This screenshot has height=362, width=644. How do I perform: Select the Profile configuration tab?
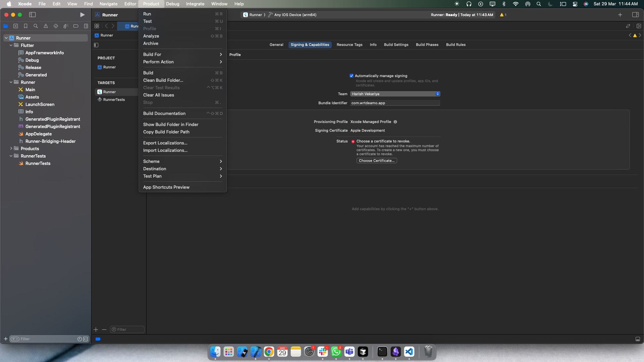tap(235, 55)
